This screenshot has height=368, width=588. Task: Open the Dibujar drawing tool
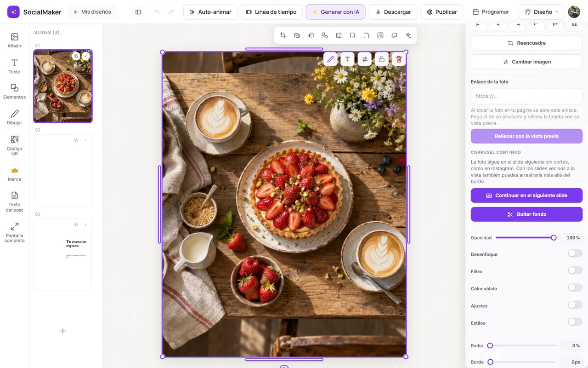pos(14,117)
